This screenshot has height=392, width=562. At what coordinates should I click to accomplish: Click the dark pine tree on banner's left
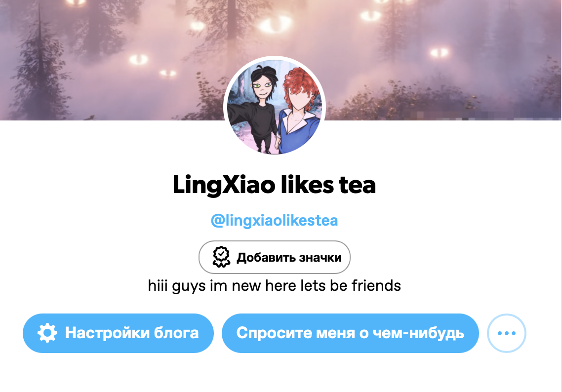pyautogui.click(x=40, y=65)
